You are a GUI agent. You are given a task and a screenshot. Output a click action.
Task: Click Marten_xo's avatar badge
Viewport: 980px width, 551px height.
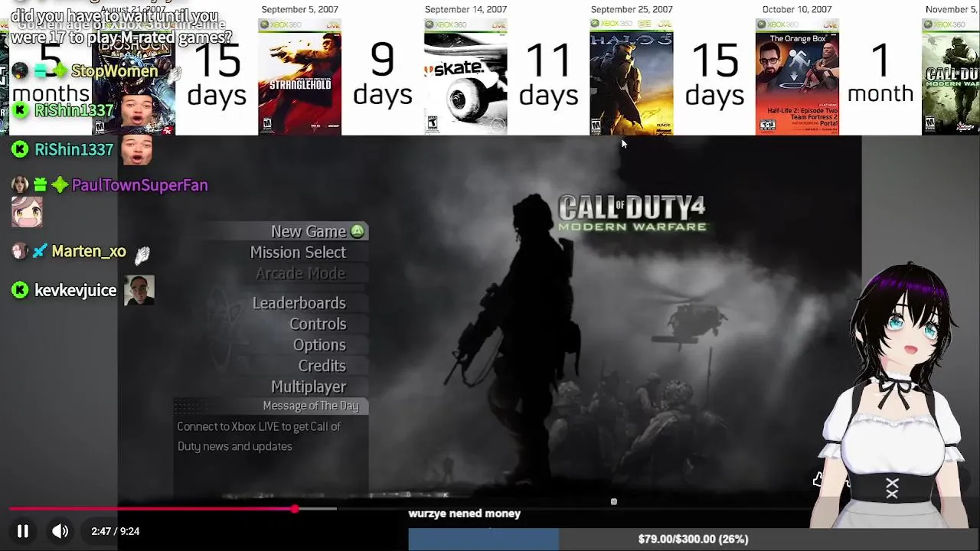click(20, 251)
